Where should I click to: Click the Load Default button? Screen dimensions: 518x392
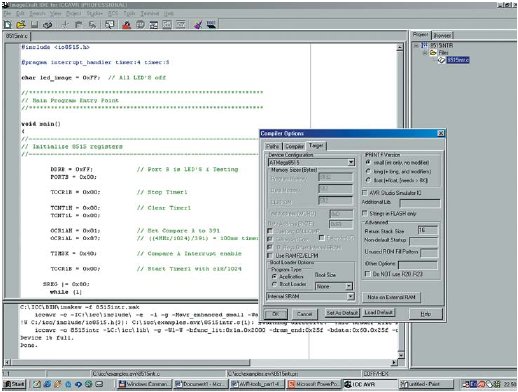coord(378,313)
